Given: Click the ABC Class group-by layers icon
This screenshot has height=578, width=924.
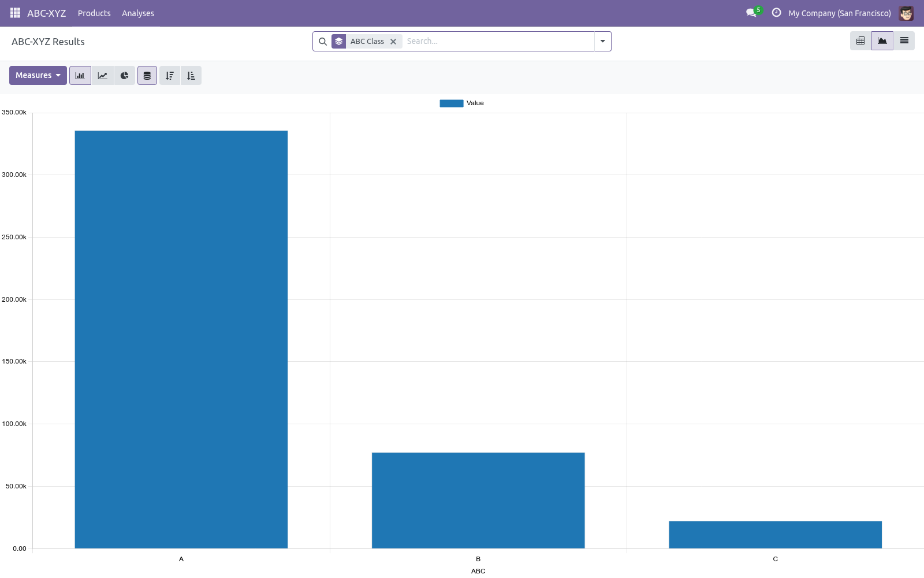Looking at the screenshot, I should coord(339,42).
